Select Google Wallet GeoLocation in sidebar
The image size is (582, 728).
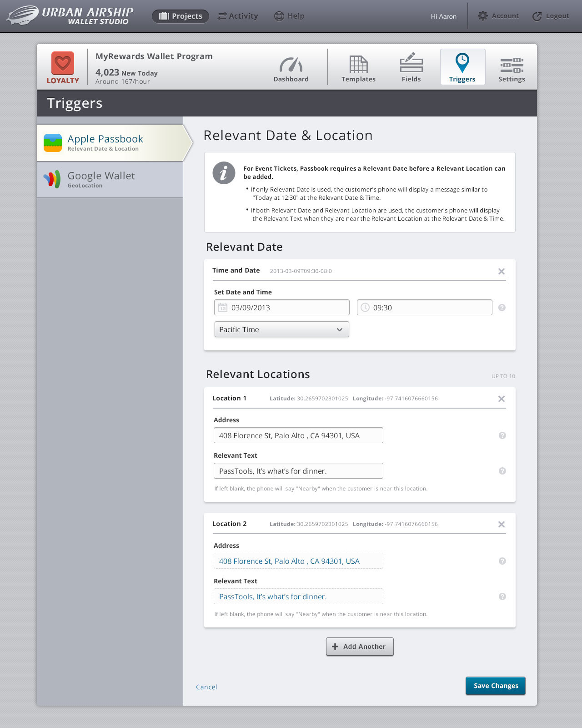(110, 180)
